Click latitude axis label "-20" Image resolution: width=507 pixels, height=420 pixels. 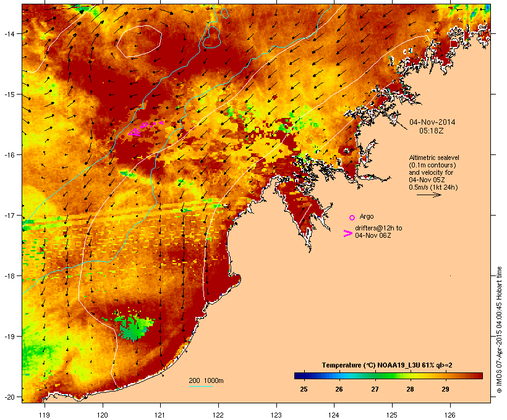click(9, 397)
